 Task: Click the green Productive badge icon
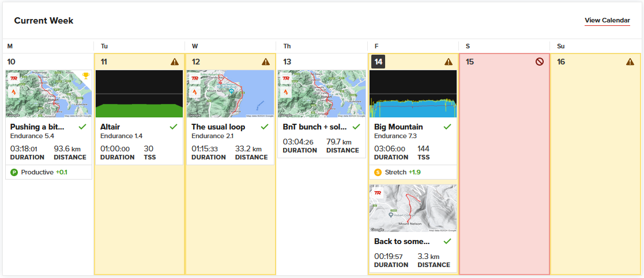(x=14, y=172)
